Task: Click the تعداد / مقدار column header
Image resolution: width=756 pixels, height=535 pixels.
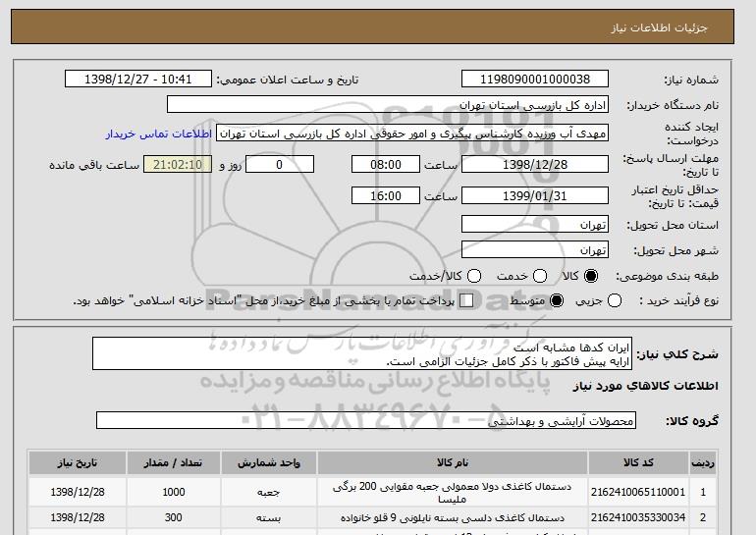Action: (173, 462)
